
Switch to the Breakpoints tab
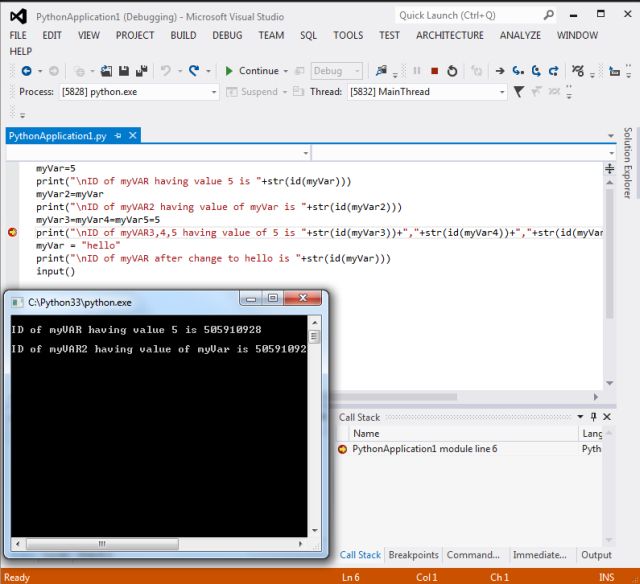coord(413,555)
